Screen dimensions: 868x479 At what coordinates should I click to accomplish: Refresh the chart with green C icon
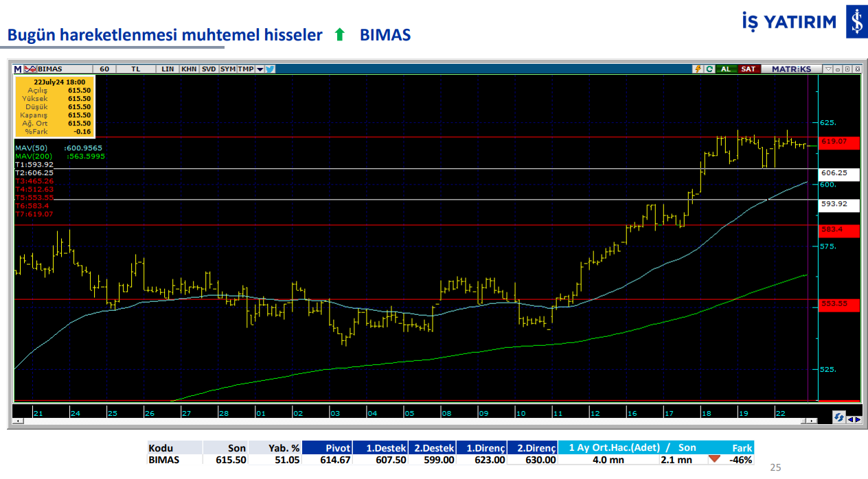pos(709,69)
